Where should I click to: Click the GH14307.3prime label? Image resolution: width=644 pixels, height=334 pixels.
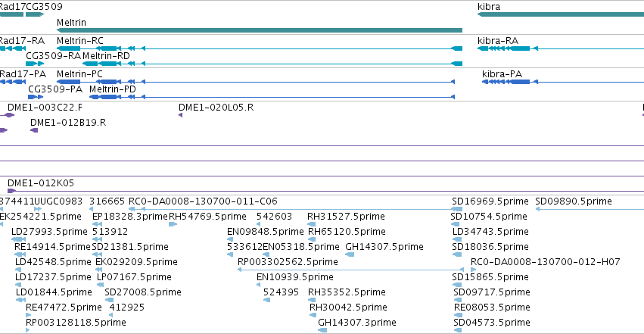coord(357,323)
